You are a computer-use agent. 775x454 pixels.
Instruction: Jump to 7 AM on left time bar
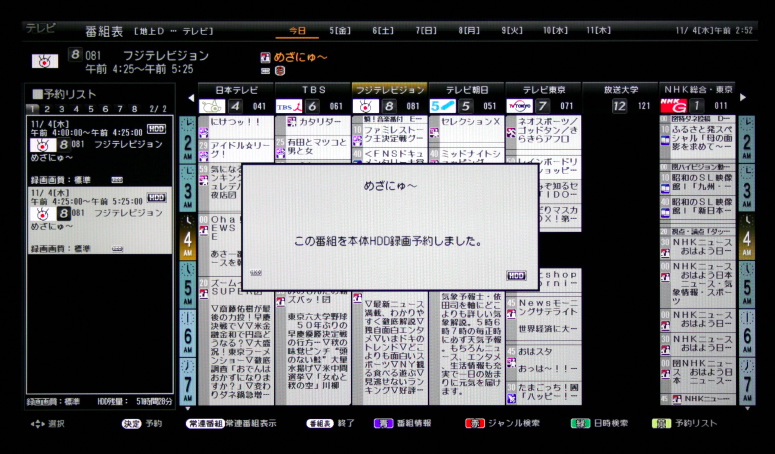(187, 381)
